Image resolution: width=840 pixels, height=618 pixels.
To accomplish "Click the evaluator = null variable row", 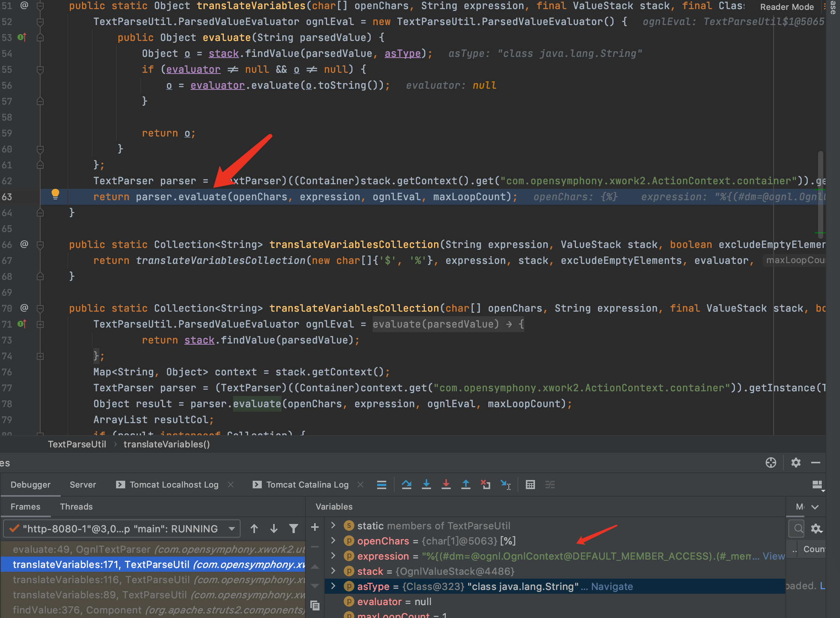I will [555, 601].
